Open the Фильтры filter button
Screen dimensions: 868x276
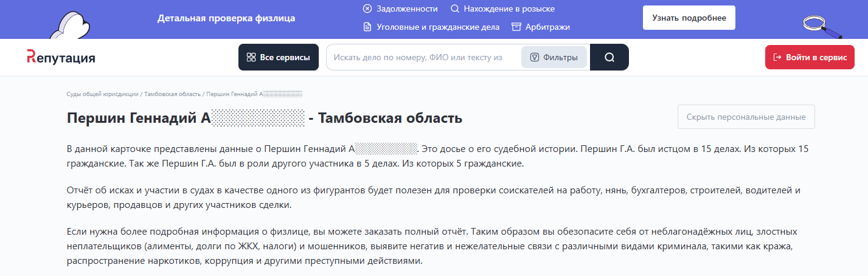pyautogui.click(x=554, y=57)
